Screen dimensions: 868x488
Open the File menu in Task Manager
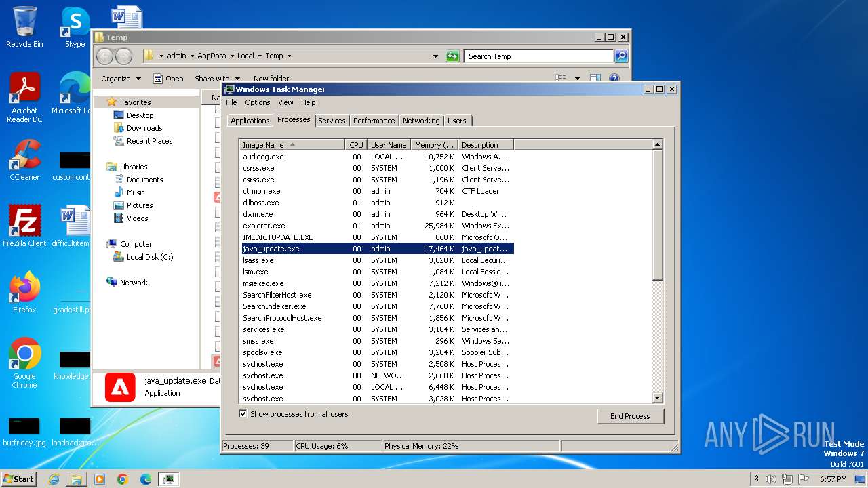231,102
